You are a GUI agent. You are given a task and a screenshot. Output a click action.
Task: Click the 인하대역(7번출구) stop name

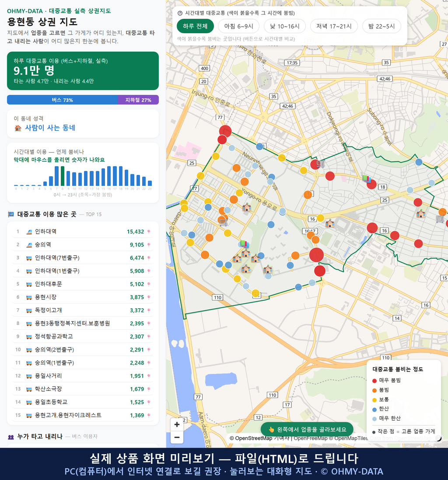coord(57,258)
